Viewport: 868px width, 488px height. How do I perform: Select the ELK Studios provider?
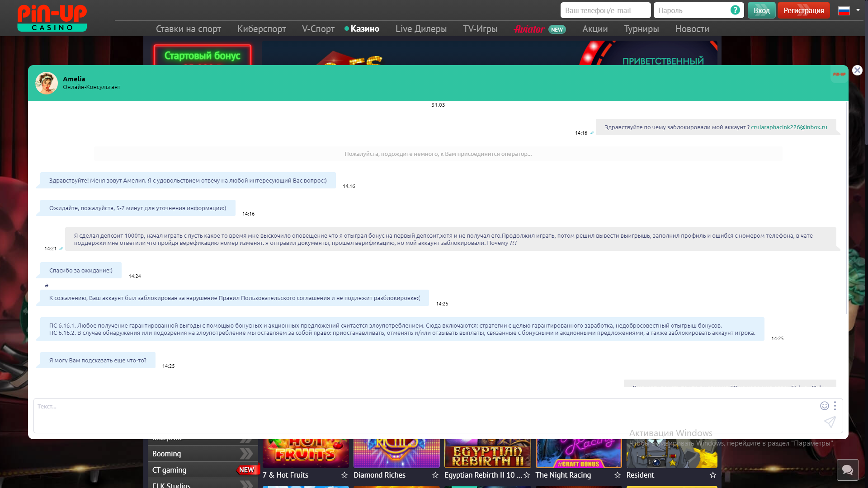[203, 483]
